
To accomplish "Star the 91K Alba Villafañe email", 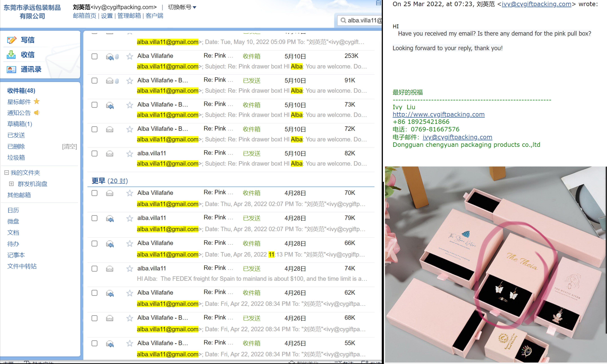I will tap(130, 81).
